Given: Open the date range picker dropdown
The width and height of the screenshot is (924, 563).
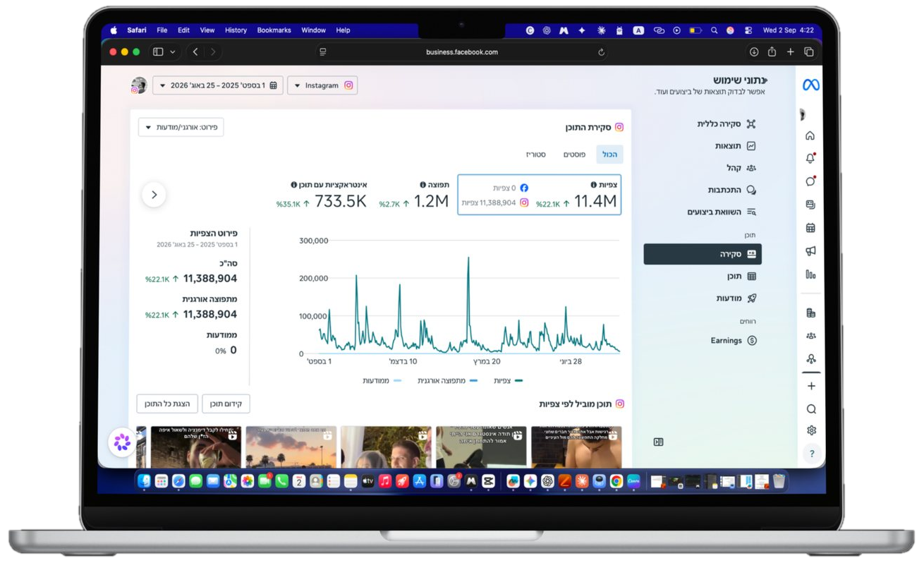Looking at the screenshot, I should 218,85.
